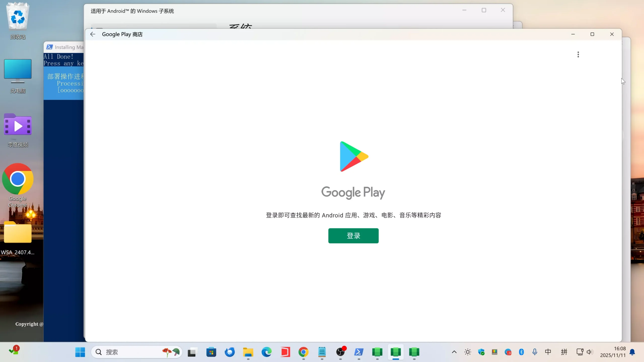Click the green 登录 sign-in button

tap(353, 236)
